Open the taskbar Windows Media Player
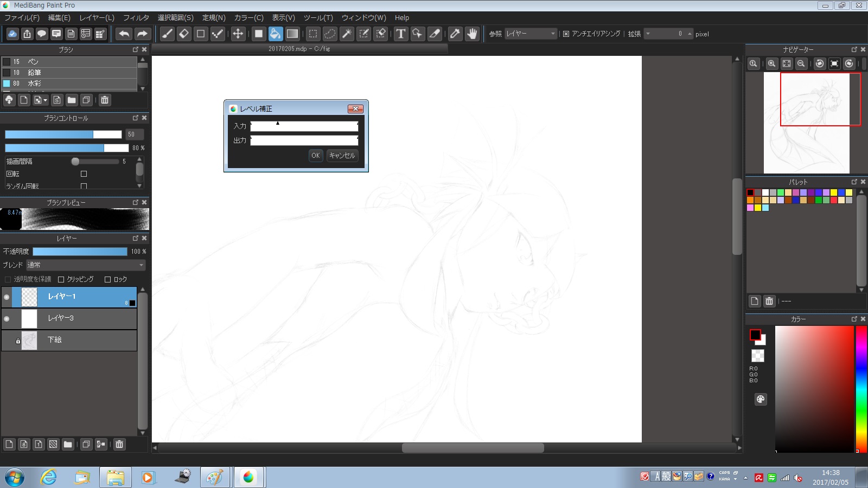 tap(148, 477)
